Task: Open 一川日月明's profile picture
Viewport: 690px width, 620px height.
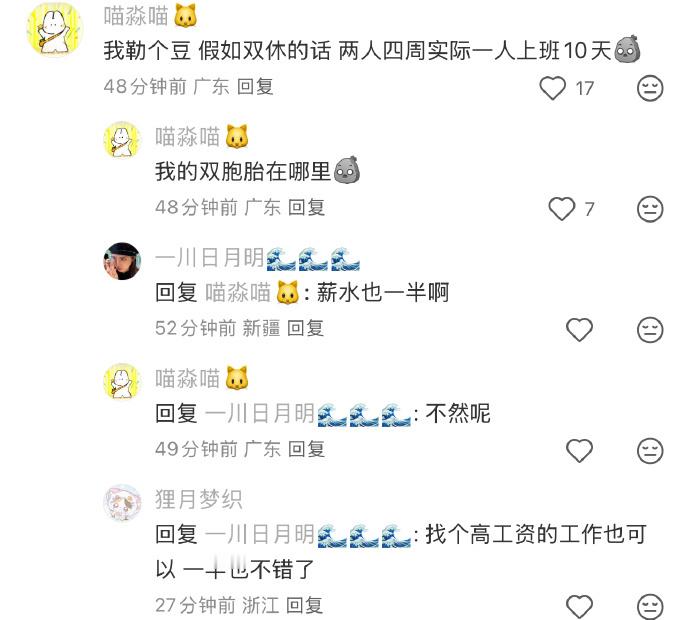Action: click(122, 260)
